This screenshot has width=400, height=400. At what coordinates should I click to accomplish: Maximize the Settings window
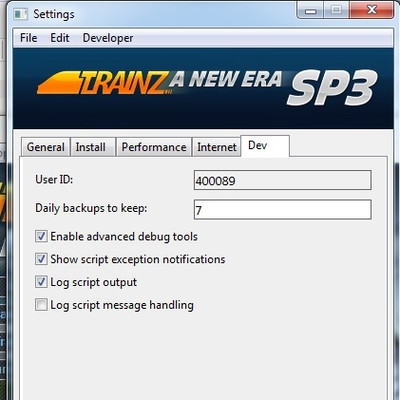tap(336, 10)
